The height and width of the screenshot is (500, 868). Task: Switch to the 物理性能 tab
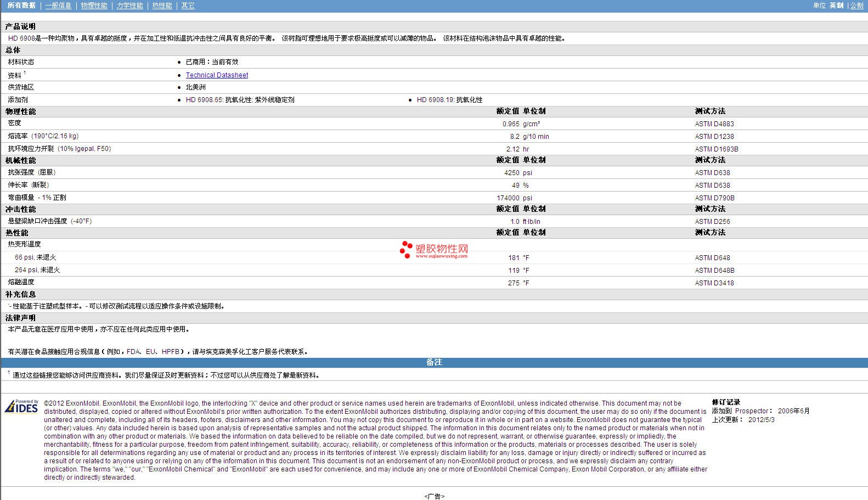click(x=94, y=5)
